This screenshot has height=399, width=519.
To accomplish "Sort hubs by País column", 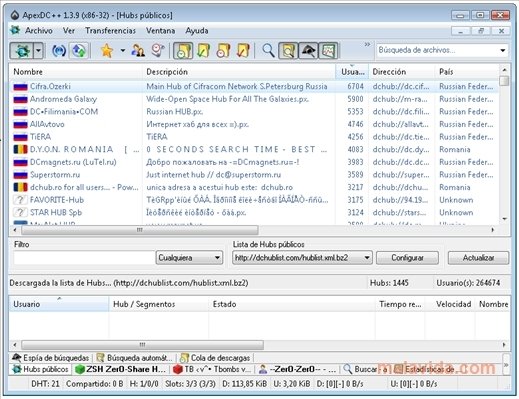I will coord(467,72).
